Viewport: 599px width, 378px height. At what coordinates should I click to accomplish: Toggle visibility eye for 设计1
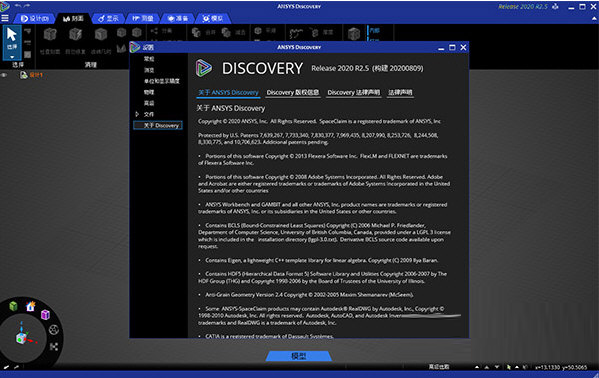[x=4, y=75]
